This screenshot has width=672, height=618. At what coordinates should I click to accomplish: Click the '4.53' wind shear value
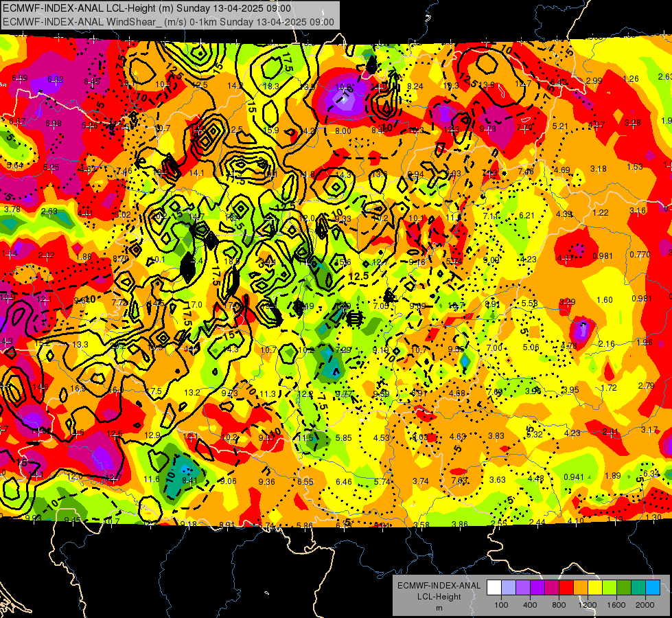382,437
